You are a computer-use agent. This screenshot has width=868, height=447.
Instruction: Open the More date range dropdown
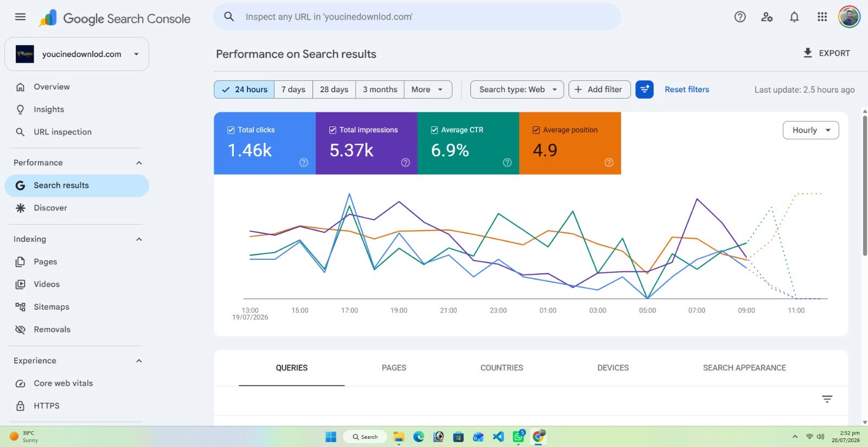(428, 90)
